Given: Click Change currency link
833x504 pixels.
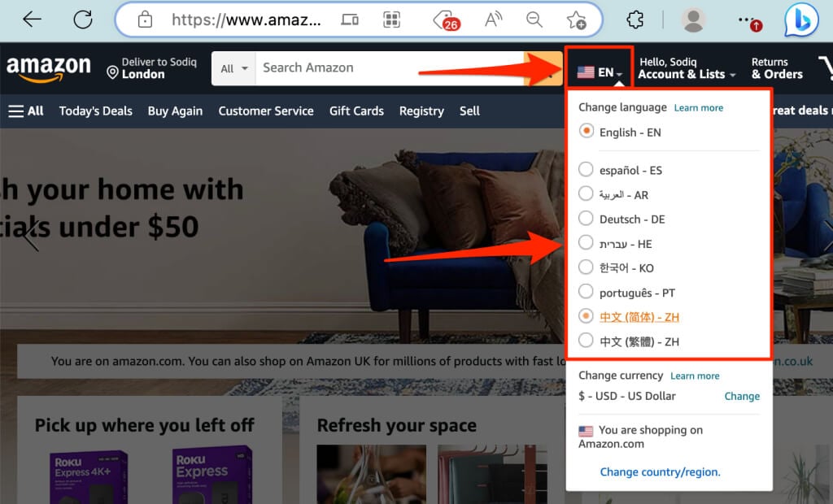Looking at the screenshot, I should 742,396.
